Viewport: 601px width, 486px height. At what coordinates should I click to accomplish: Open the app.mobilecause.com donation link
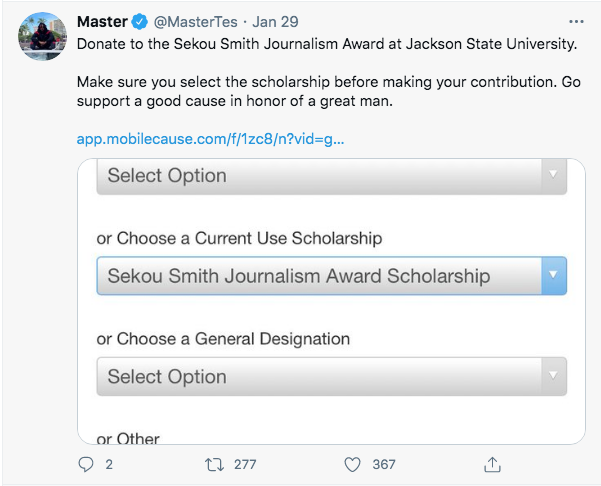point(210,138)
